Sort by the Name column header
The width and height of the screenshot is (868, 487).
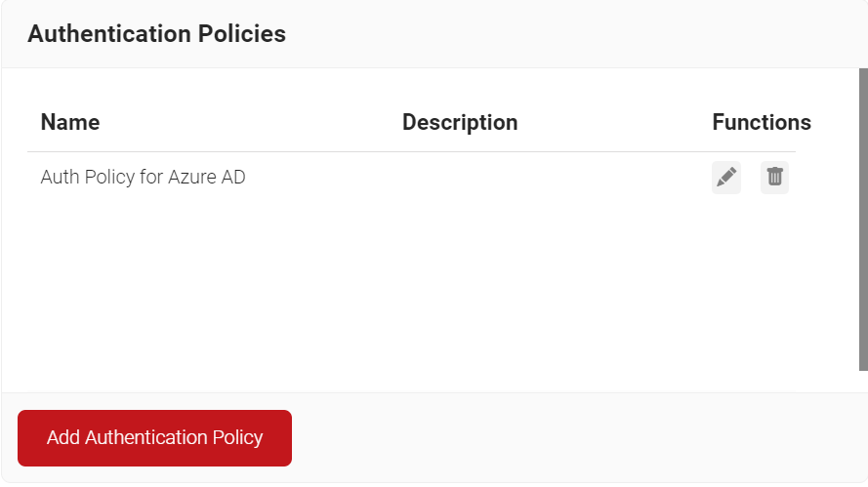click(x=70, y=123)
